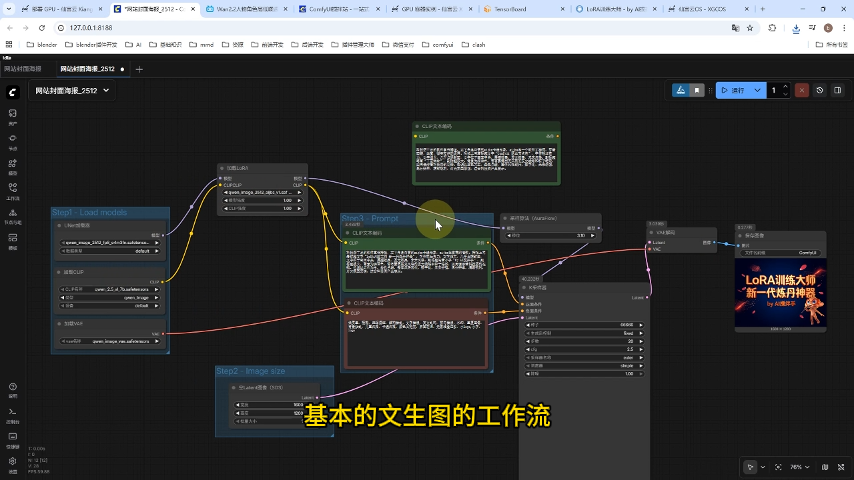Image resolution: width=854 pixels, height=480 pixels.
Task: Collapse the 保存图像 node via its dot
Action: point(740,236)
